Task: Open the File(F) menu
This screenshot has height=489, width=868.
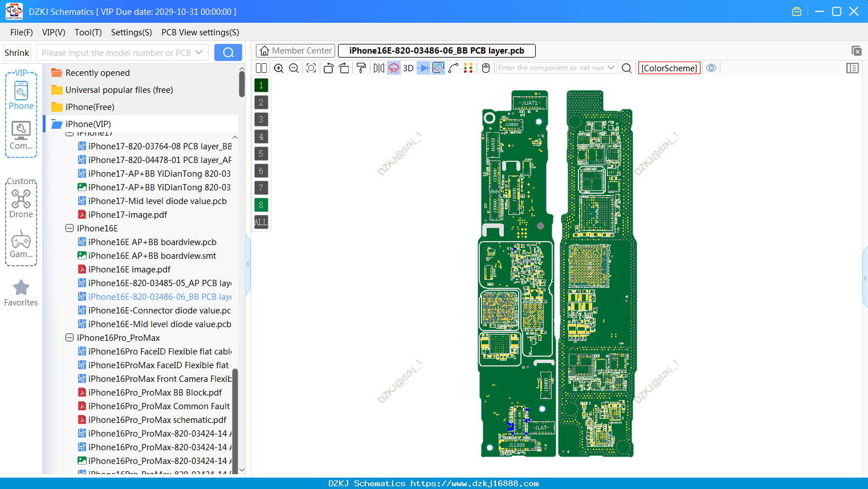Action: pyautogui.click(x=22, y=32)
